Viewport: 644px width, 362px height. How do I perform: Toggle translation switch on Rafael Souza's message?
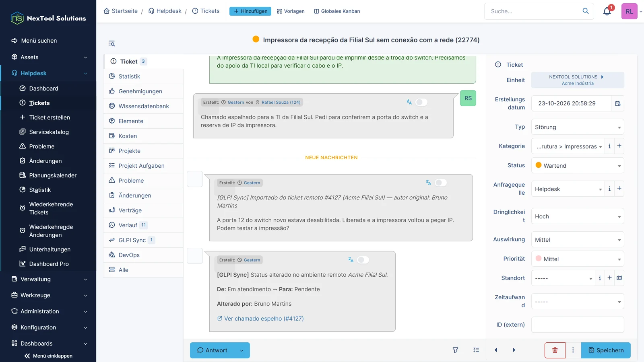[x=421, y=102]
